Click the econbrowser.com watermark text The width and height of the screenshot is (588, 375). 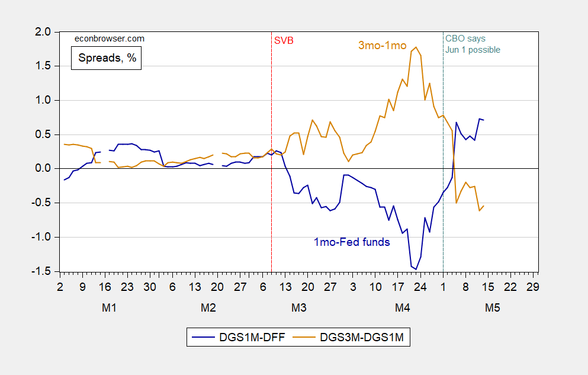(108, 38)
